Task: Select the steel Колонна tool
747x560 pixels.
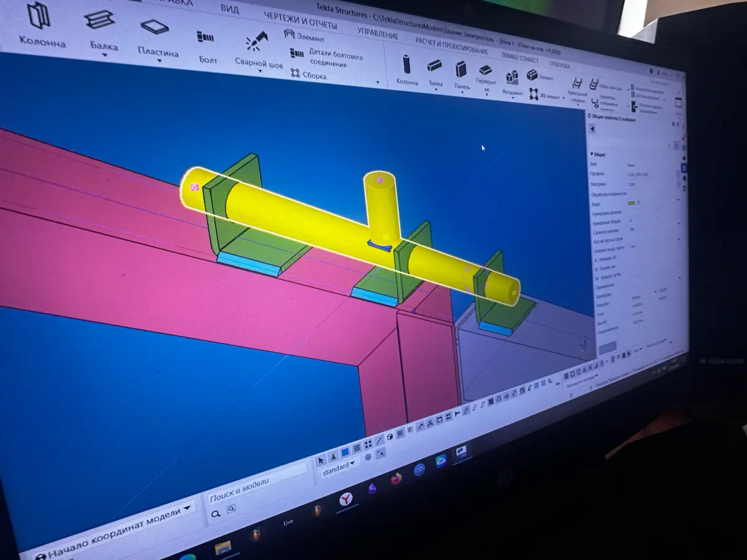Action: [40, 25]
